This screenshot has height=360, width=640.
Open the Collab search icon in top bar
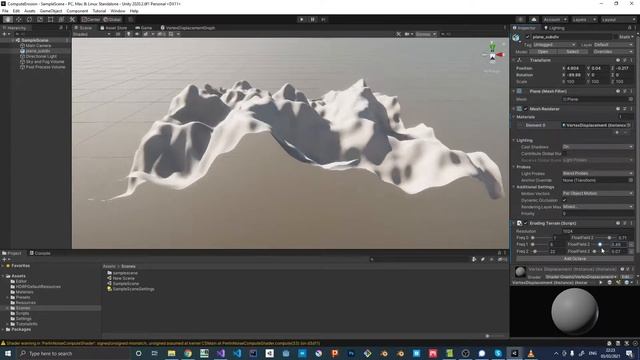(x=520, y=20)
